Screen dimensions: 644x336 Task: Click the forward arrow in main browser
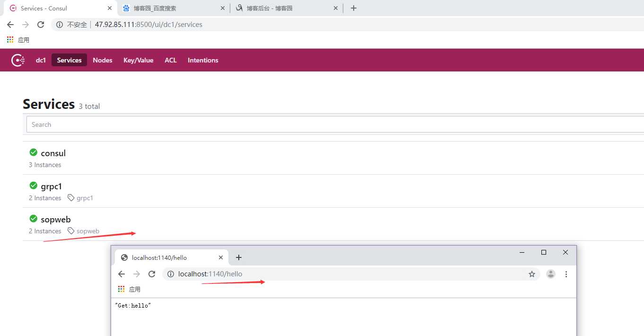coord(26,25)
